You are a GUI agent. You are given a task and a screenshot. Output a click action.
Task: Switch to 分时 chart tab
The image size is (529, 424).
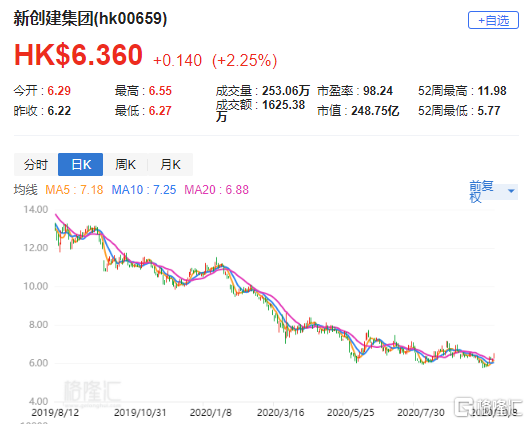36,165
